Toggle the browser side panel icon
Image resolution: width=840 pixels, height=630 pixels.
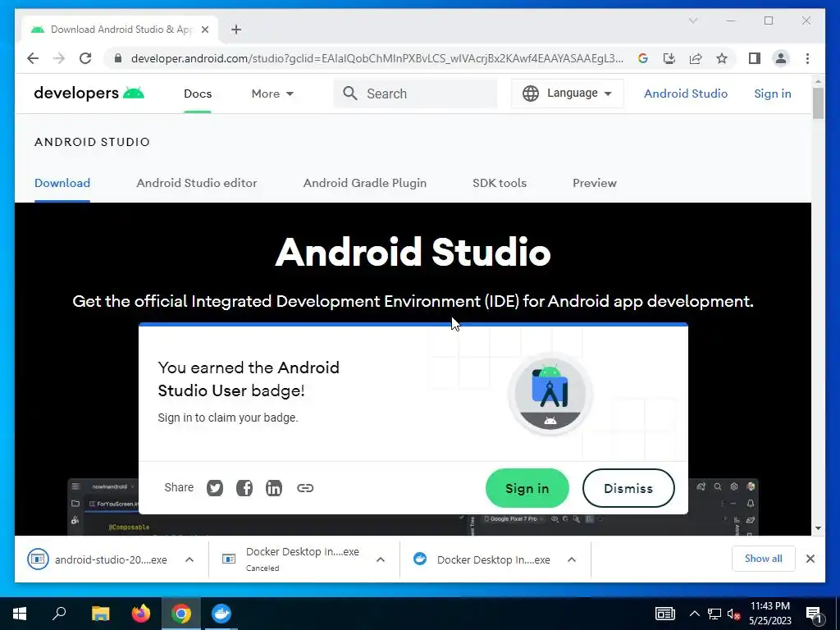click(x=755, y=58)
